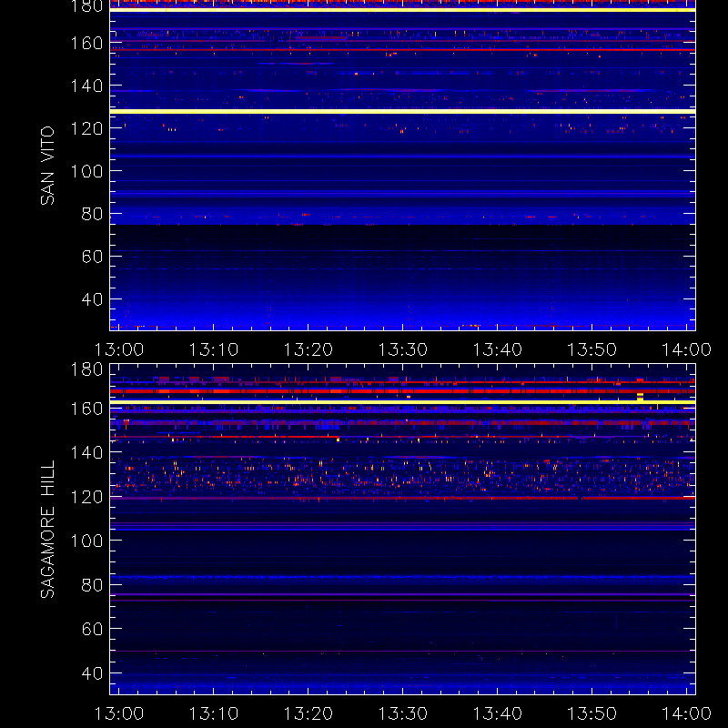728x728 pixels.
Task: Click the SAN VITO axis label
Action: [47, 166]
